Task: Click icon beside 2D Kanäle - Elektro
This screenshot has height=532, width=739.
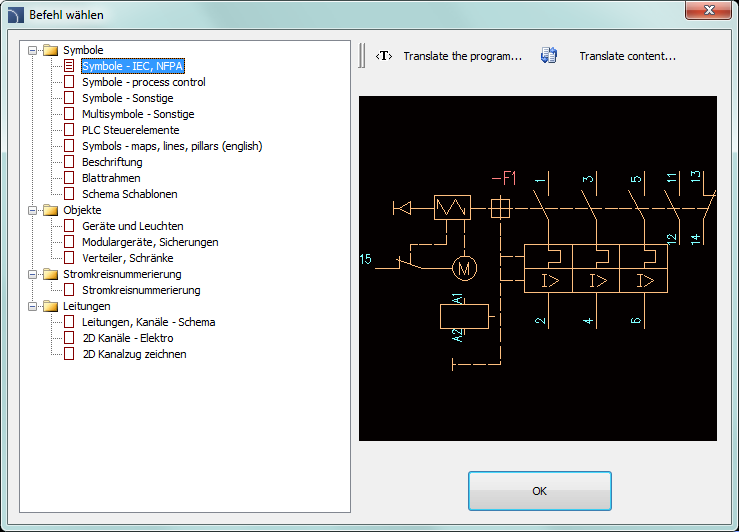Action: click(69, 338)
